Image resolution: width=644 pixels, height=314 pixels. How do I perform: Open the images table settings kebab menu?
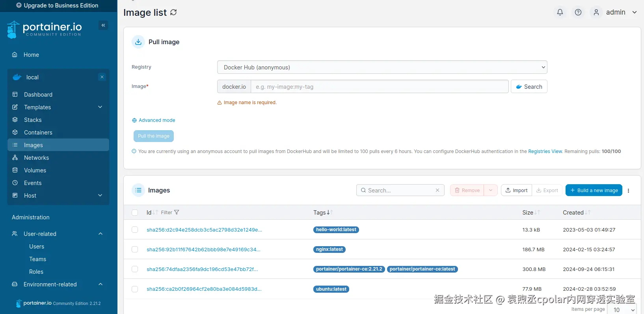click(628, 191)
